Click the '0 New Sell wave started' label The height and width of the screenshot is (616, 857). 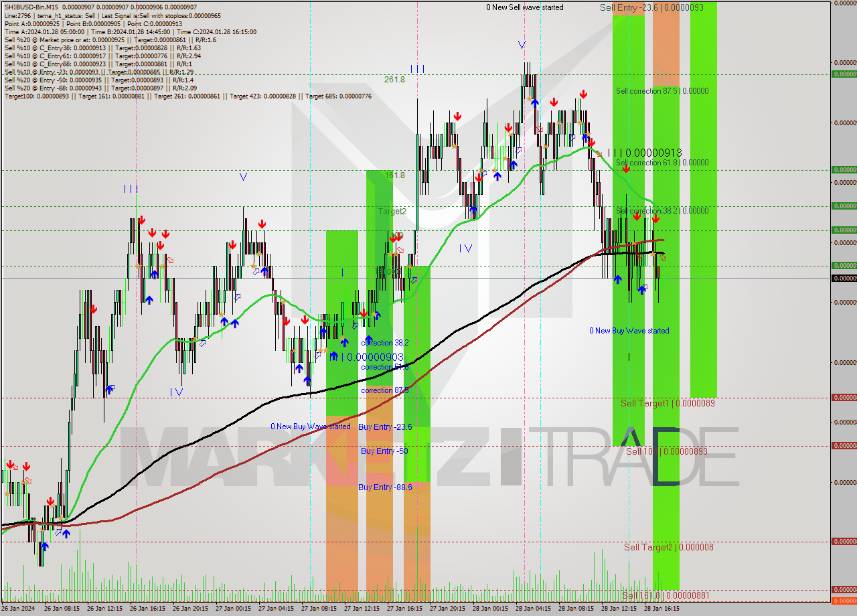coord(524,7)
